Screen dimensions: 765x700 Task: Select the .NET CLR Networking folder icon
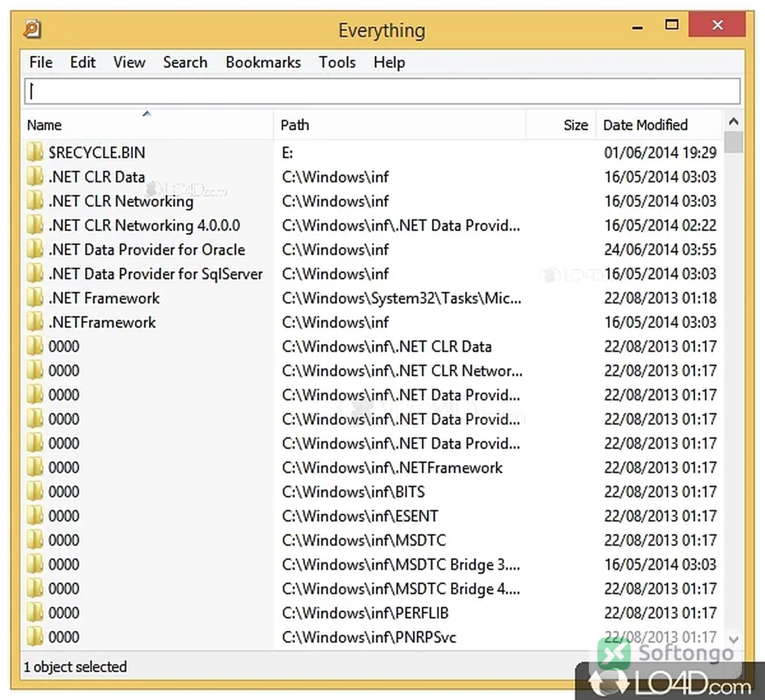(x=35, y=201)
